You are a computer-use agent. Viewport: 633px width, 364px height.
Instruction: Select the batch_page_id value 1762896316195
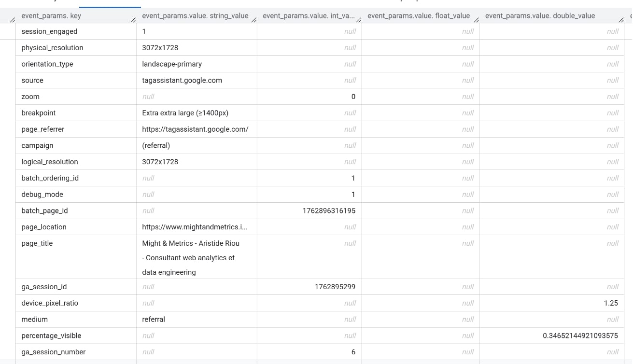pyautogui.click(x=329, y=210)
